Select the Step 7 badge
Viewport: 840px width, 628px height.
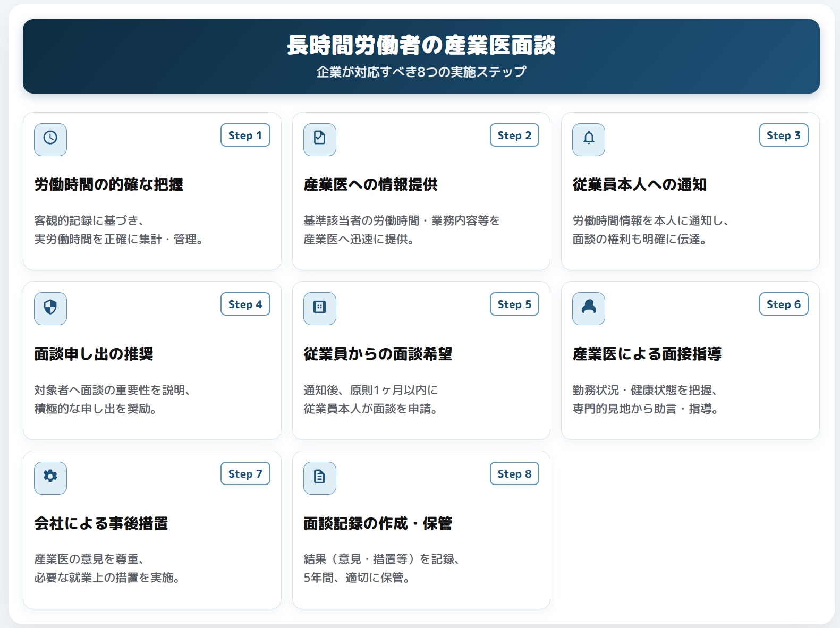(x=245, y=473)
